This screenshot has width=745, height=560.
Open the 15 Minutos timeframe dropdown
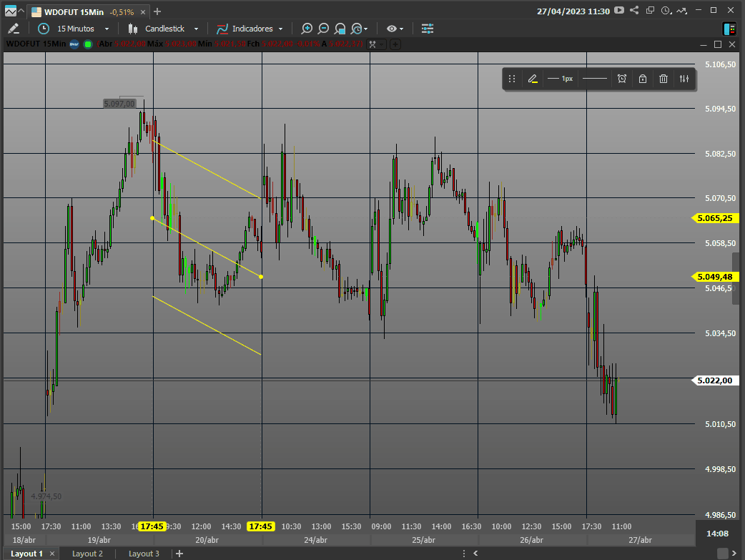(83, 29)
